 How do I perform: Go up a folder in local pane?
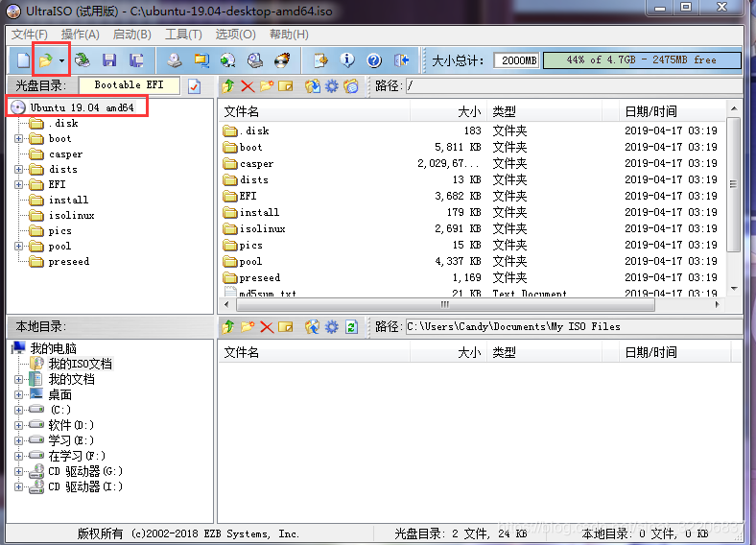228,327
